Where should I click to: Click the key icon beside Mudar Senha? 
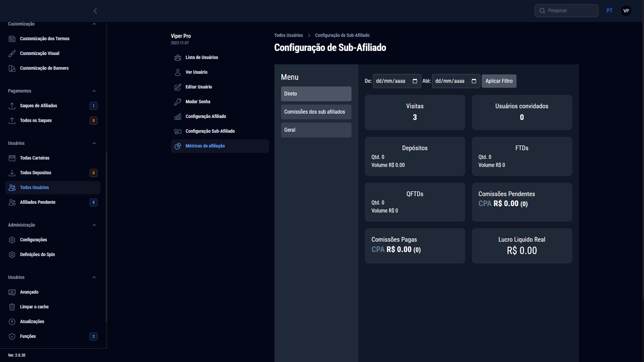[x=178, y=102]
